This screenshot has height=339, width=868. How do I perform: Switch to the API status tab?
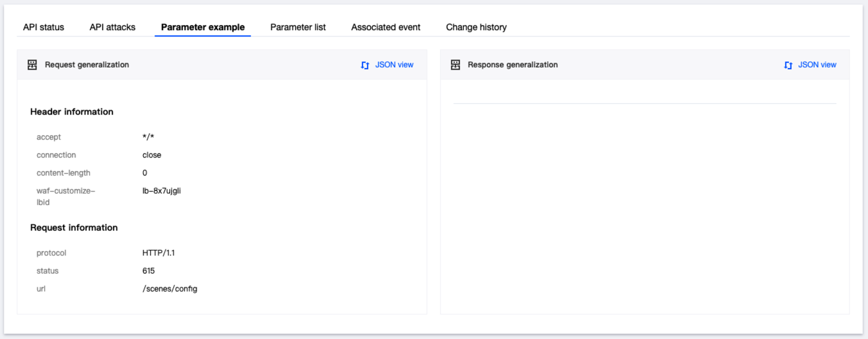(x=44, y=28)
